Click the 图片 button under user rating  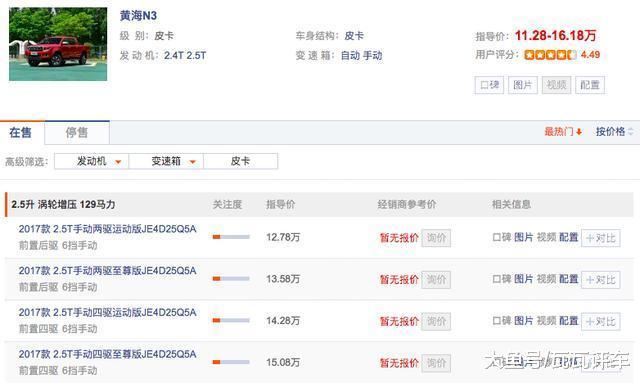[x=522, y=85]
